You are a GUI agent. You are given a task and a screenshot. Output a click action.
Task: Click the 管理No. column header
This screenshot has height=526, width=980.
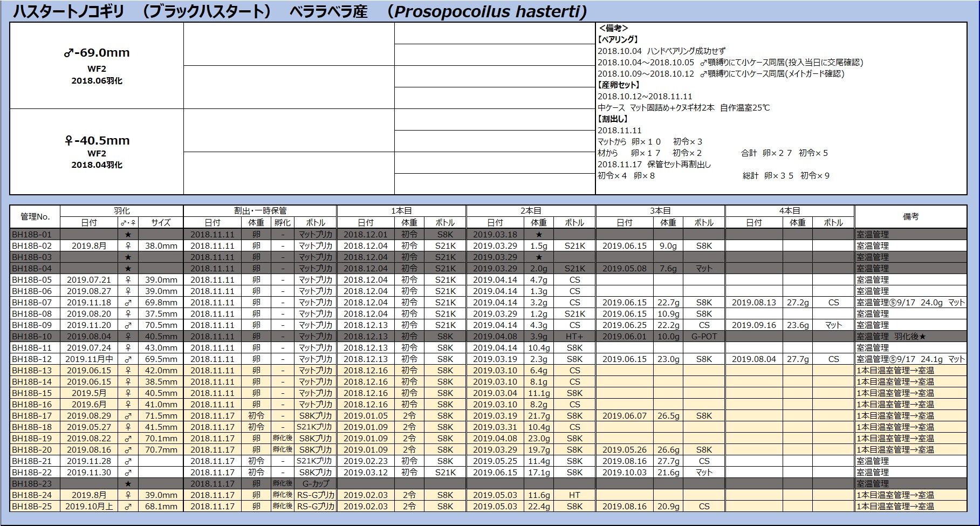click(x=35, y=217)
